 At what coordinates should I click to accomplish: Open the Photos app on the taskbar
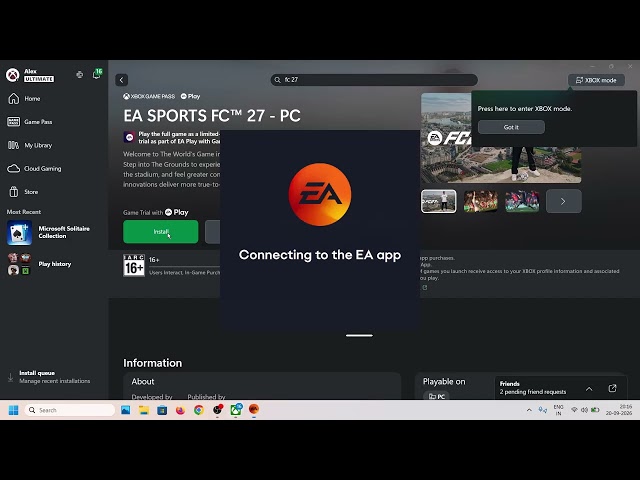(125, 410)
